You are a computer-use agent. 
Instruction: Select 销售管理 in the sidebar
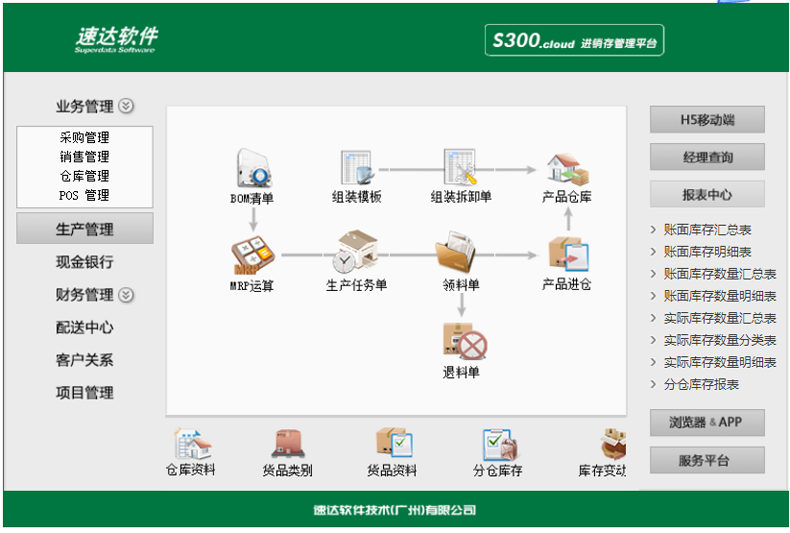pyautogui.click(x=85, y=157)
